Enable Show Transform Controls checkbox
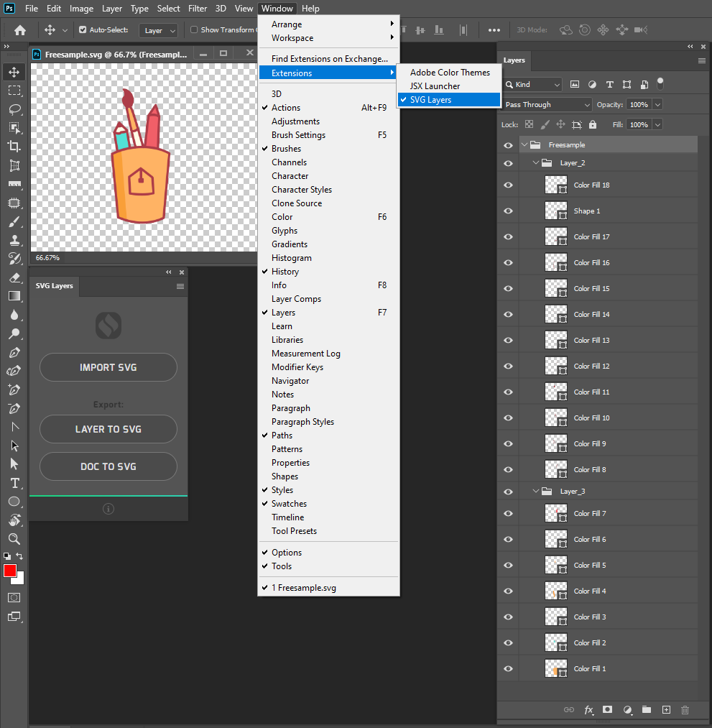Image resolution: width=712 pixels, height=728 pixels. coord(194,29)
